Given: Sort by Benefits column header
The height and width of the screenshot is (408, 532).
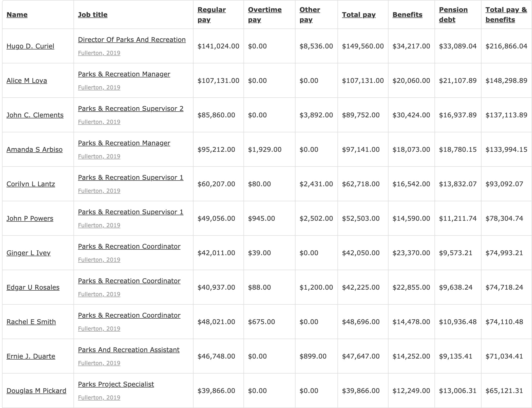Looking at the screenshot, I should tap(407, 15).
